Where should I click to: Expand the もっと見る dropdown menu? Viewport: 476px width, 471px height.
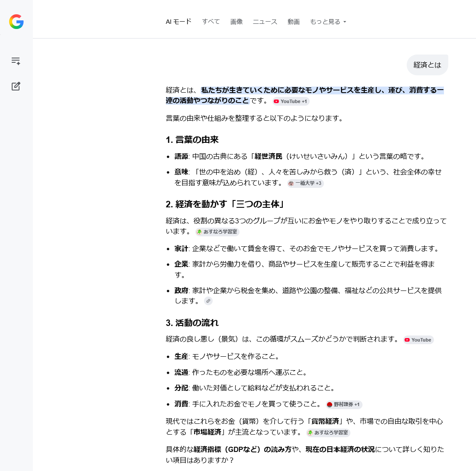(x=328, y=22)
